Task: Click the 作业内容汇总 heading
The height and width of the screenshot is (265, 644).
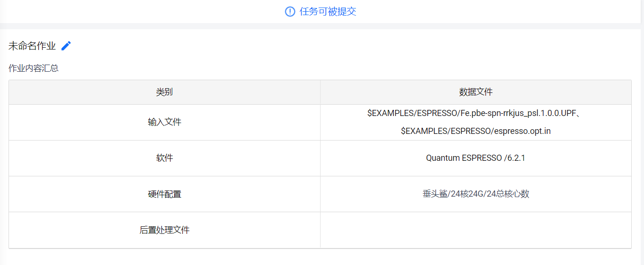Action: tap(34, 68)
